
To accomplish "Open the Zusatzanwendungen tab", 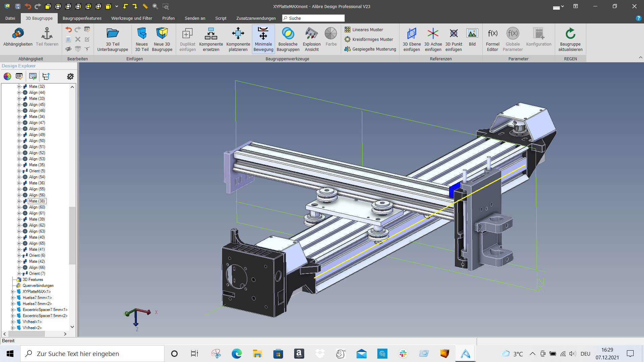I will coord(256,18).
